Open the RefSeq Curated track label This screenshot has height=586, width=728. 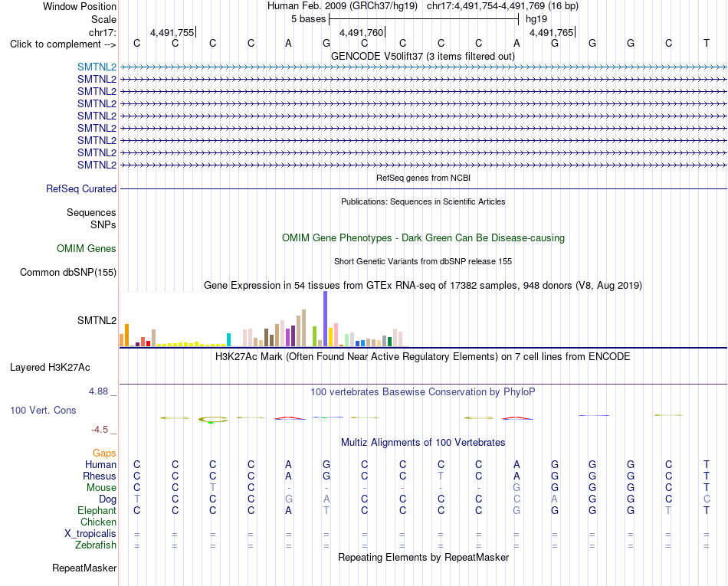(81, 189)
